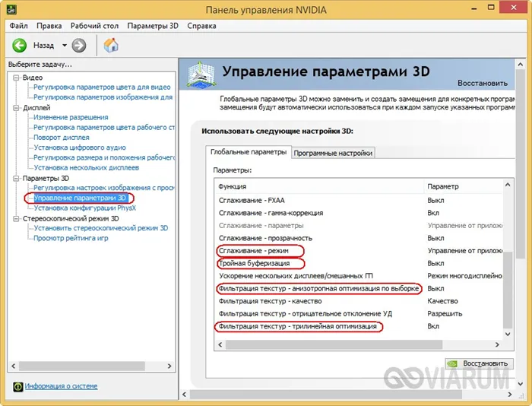Open Регулировка параметров цвета для видео
532x406 pixels.
point(102,87)
